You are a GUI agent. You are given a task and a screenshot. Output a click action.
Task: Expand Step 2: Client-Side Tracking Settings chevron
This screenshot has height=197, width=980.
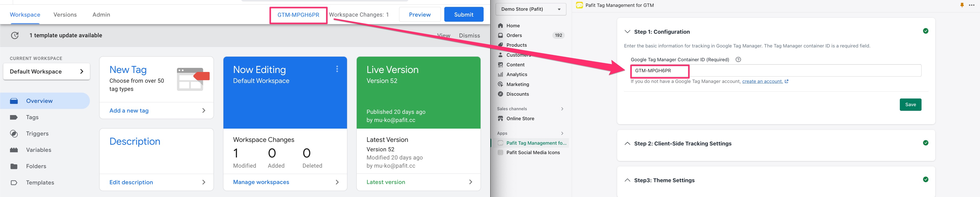(627, 144)
